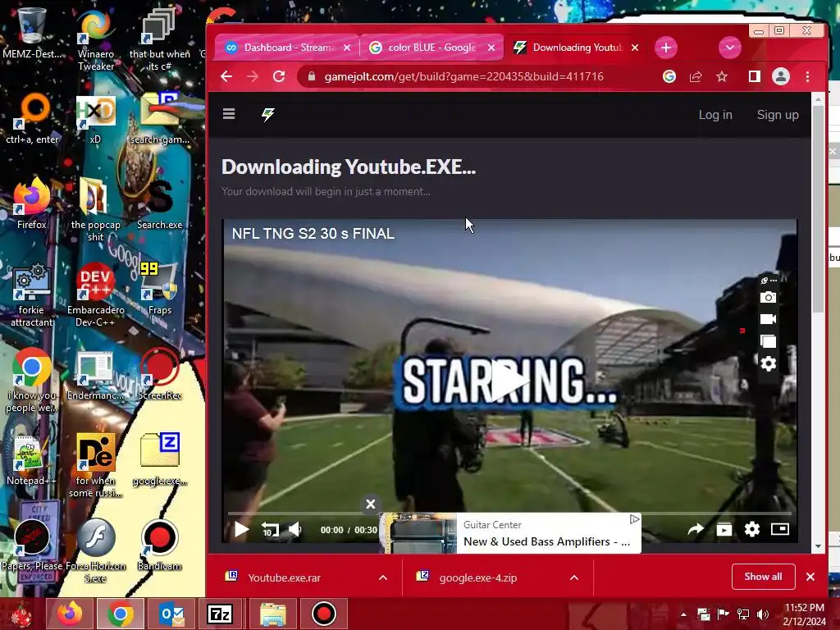Click the video progress bar
The width and height of the screenshot is (840, 630).
point(509,514)
